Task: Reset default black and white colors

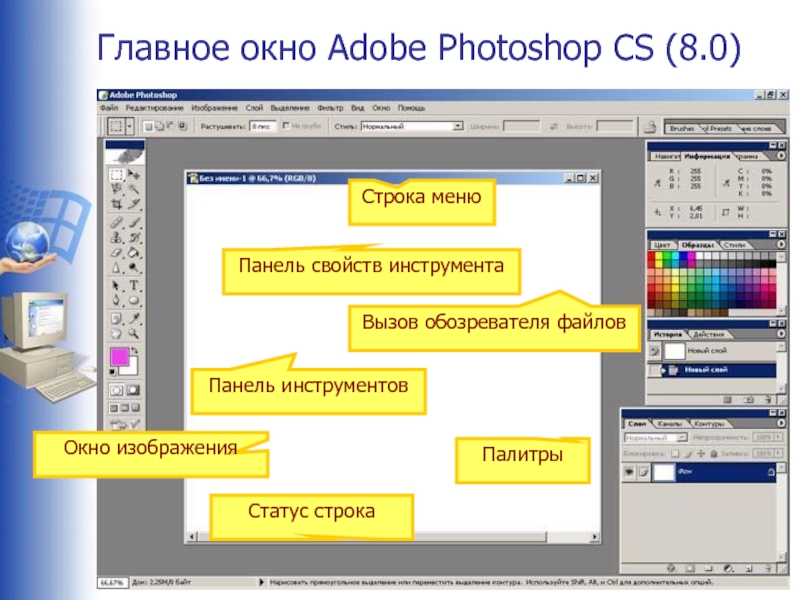Action: [x=113, y=372]
